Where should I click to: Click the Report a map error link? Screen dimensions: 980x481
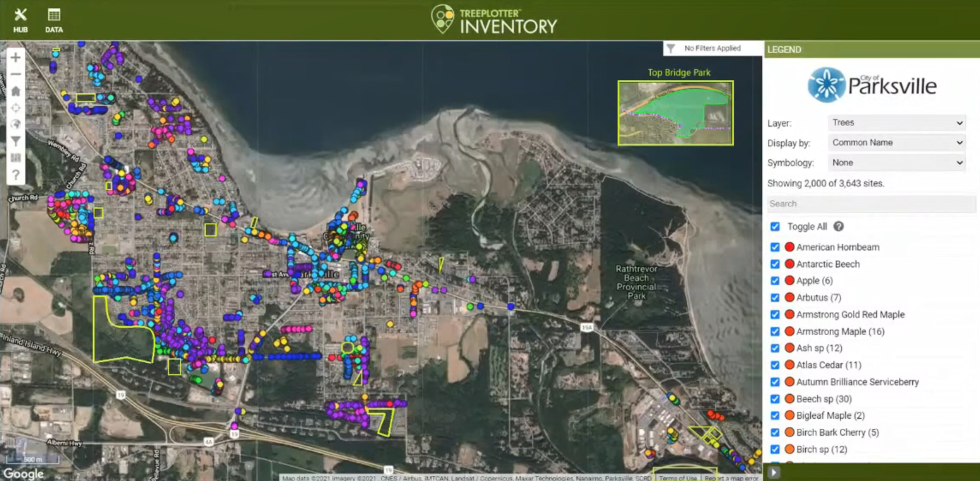(731, 478)
